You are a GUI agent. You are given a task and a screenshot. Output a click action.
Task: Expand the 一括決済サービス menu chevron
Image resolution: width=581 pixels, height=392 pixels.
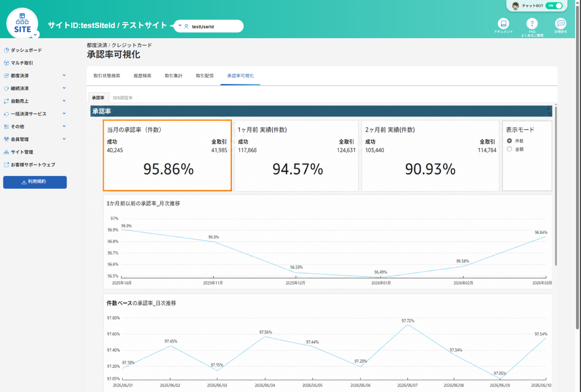point(64,114)
